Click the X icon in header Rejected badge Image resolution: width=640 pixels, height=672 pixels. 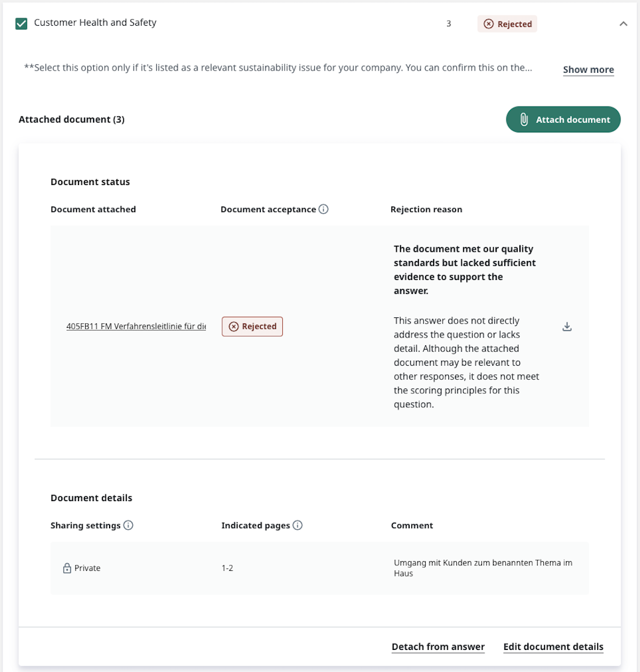488,24
